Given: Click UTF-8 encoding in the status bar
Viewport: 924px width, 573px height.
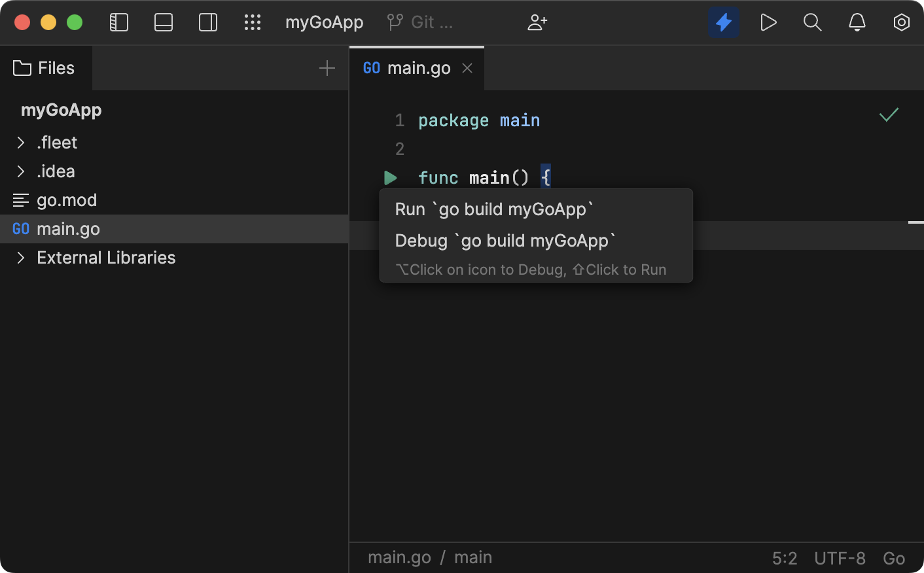Looking at the screenshot, I should tap(840, 557).
